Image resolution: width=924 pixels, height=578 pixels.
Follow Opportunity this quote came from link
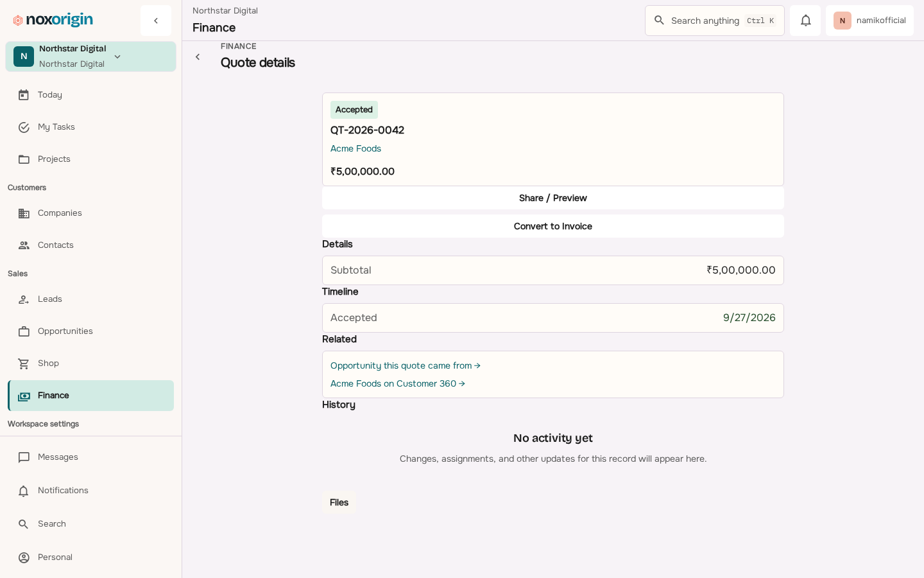[406, 365]
